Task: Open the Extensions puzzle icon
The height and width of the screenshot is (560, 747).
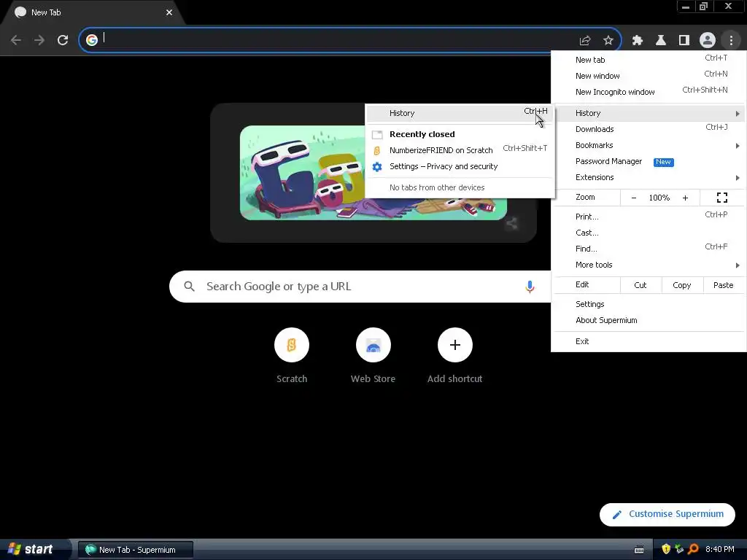Action: pyautogui.click(x=638, y=41)
